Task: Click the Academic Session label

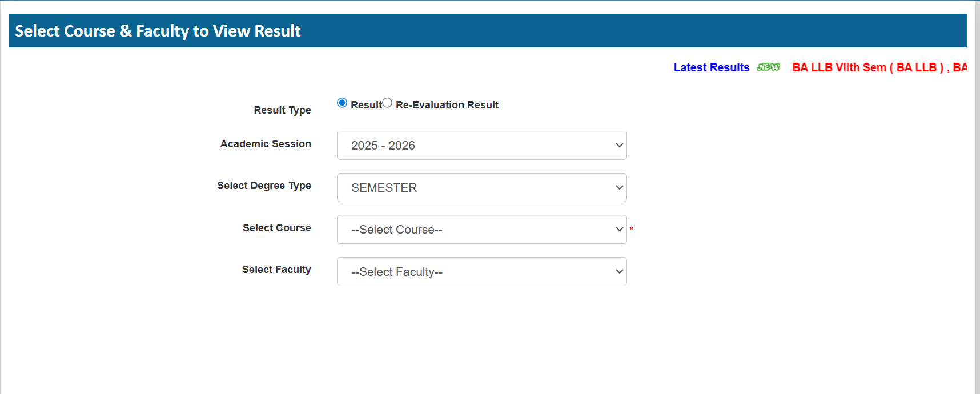Action: click(266, 144)
